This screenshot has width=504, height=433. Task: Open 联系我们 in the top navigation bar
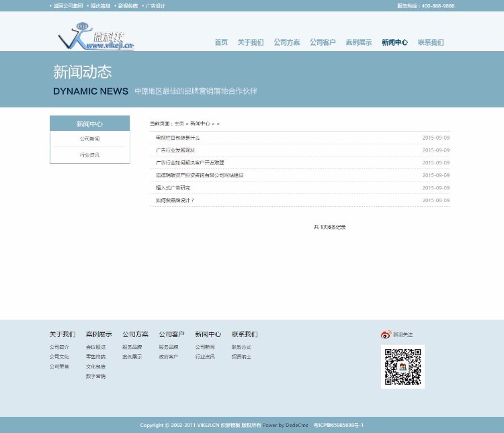coord(431,42)
